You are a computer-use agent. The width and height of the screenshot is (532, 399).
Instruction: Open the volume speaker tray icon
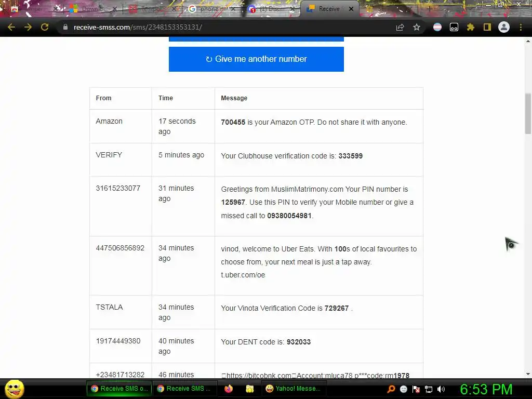click(x=441, y=389)
